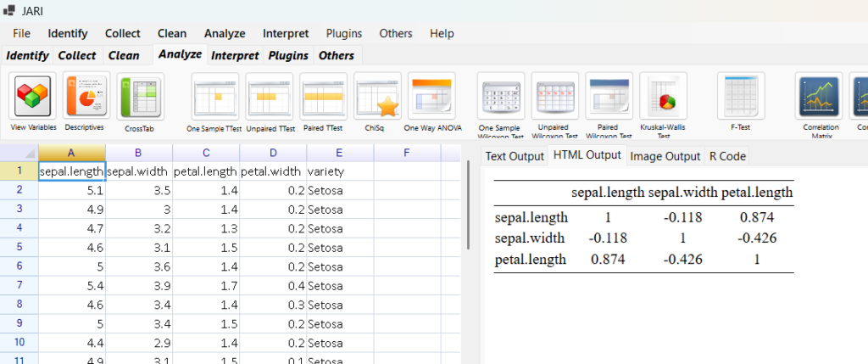This screenshot has height=364, width=868.
Task: Select the Interpret ribbon tab
Action: click(x=235, y=55)
